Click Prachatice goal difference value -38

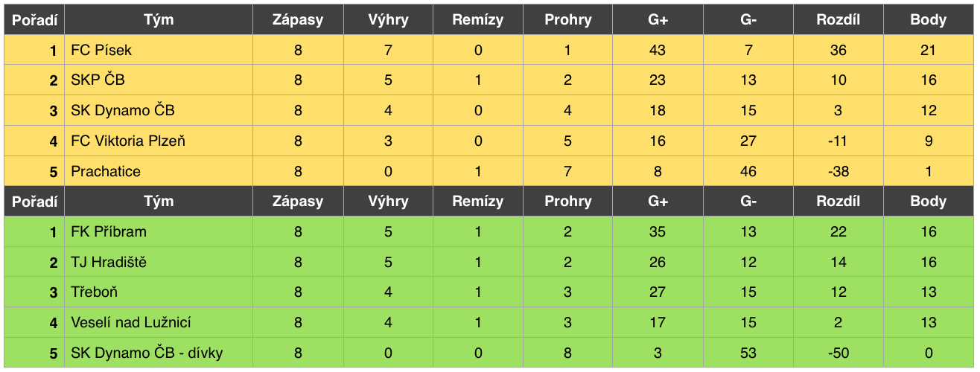tap(839, 171)
